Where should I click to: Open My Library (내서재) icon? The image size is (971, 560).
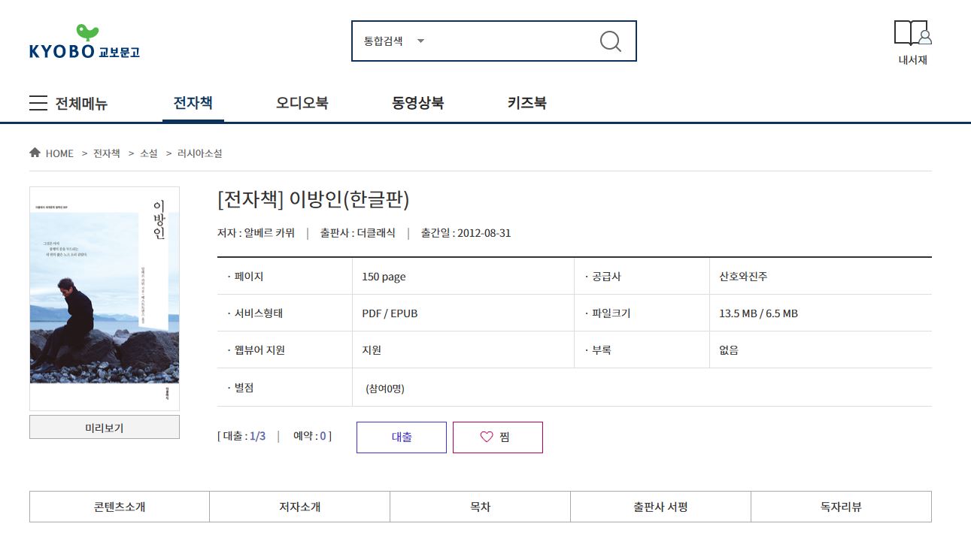pos(912,43)
